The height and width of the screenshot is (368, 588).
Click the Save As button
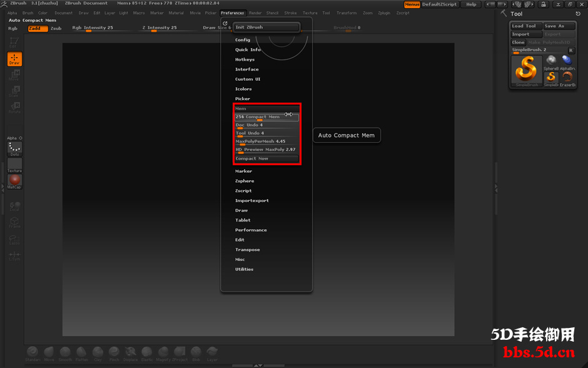[x=559, y=26]
